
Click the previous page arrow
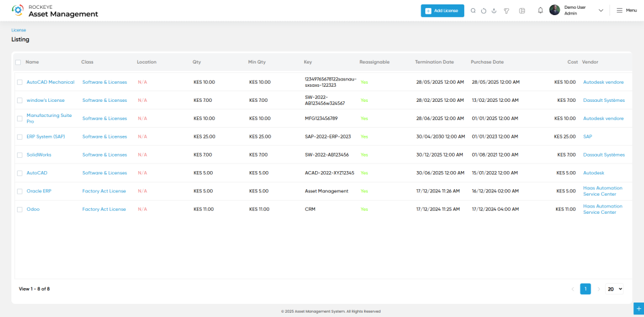pyautogui.click(x=572, y=289)
